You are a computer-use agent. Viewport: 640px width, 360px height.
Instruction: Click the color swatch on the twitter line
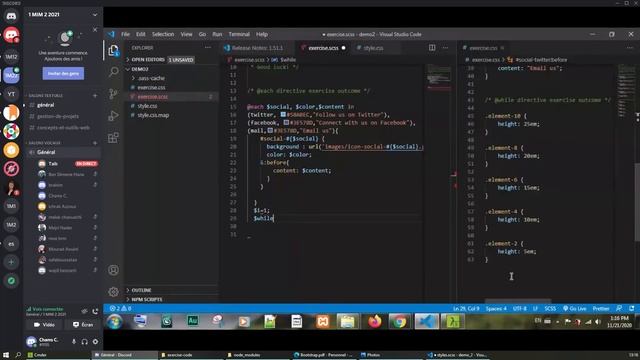pos(283,114)
